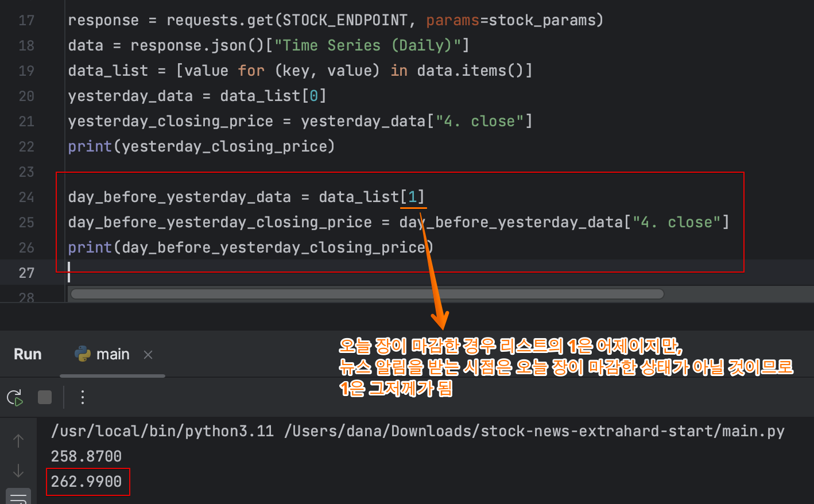The height and width of the screenshot is (504, 814).
Task: Select the main run configuration tab
Action: [x=113, y=355]
